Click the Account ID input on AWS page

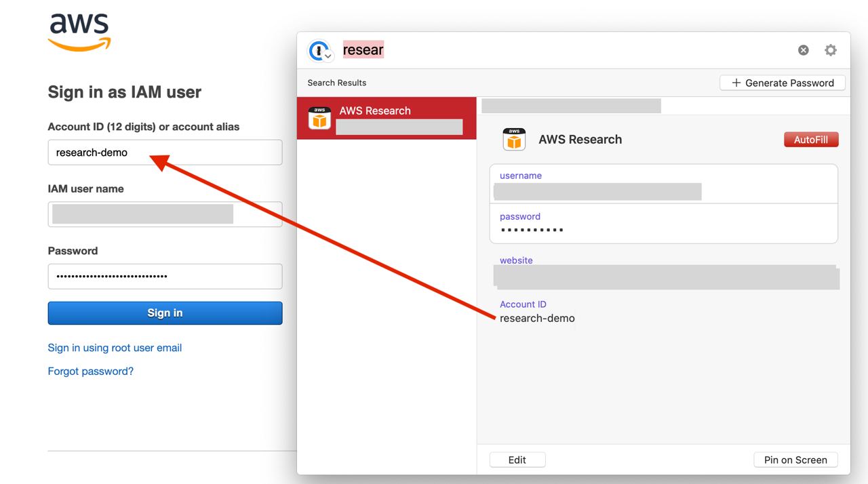coord(165,153)
